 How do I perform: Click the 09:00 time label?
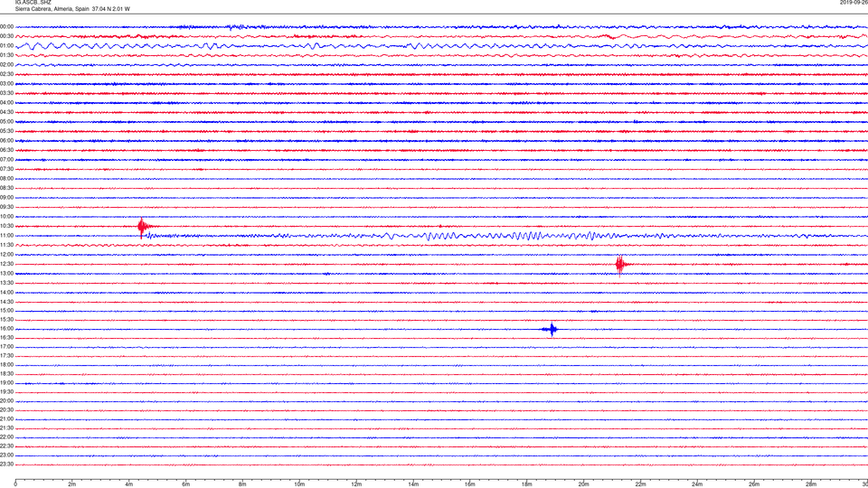6,198
